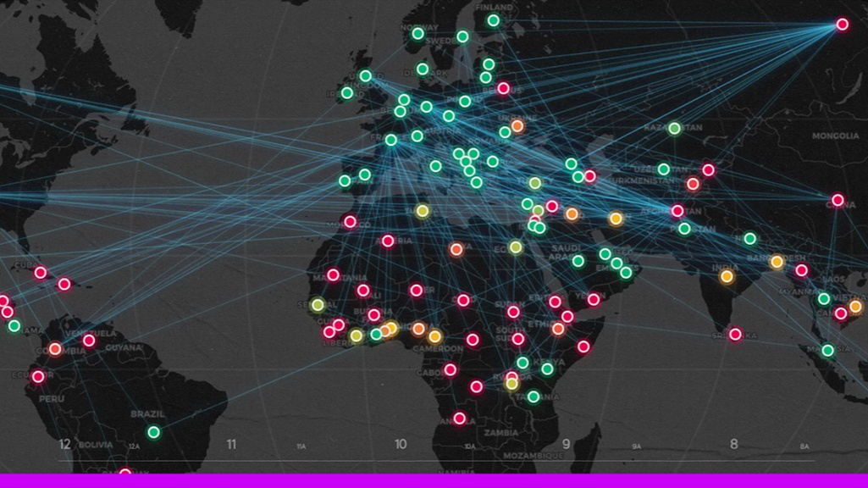Viewport: 868px width, 488px height.
Task: Select the red Algeria node
Action: 388,241
